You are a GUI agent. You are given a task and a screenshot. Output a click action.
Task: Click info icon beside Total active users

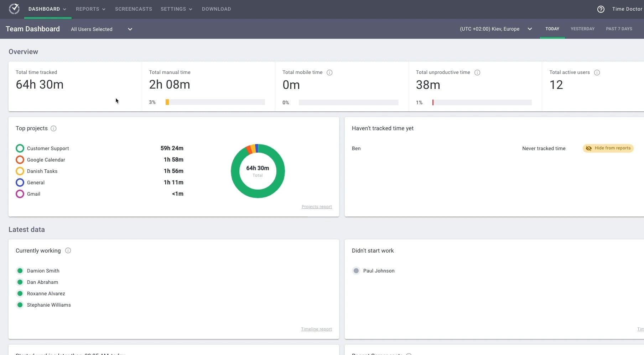pyautogui.click(x=597, y=73)
